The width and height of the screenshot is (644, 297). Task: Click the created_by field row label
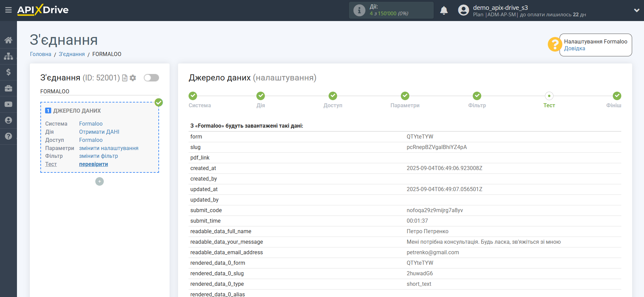[203, 179]
